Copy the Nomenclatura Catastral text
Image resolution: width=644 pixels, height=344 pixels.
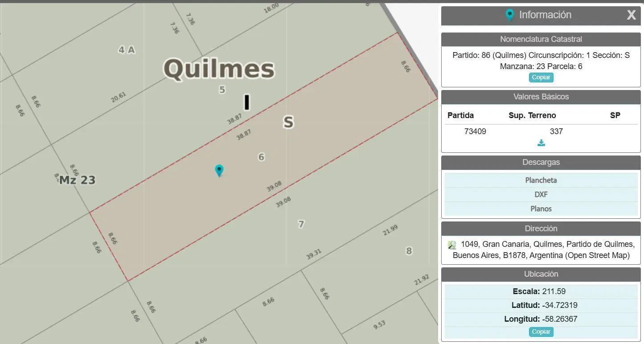point(541,77)
